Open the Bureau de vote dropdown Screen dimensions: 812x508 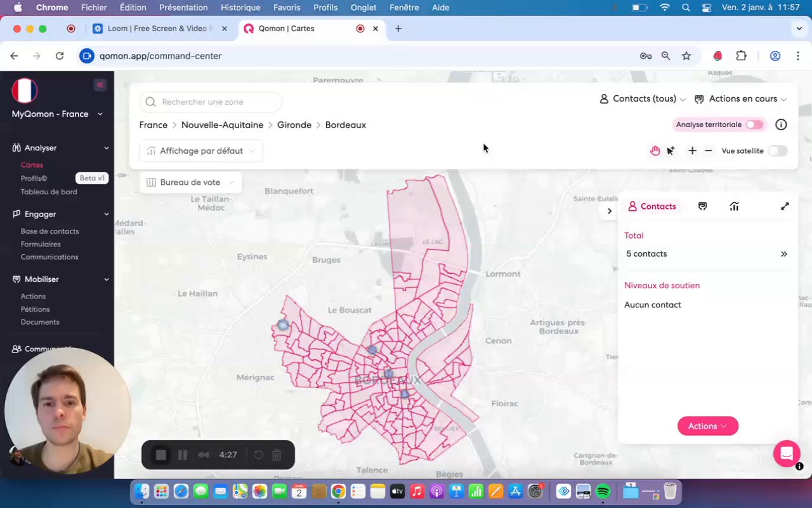tap(190, 182)
